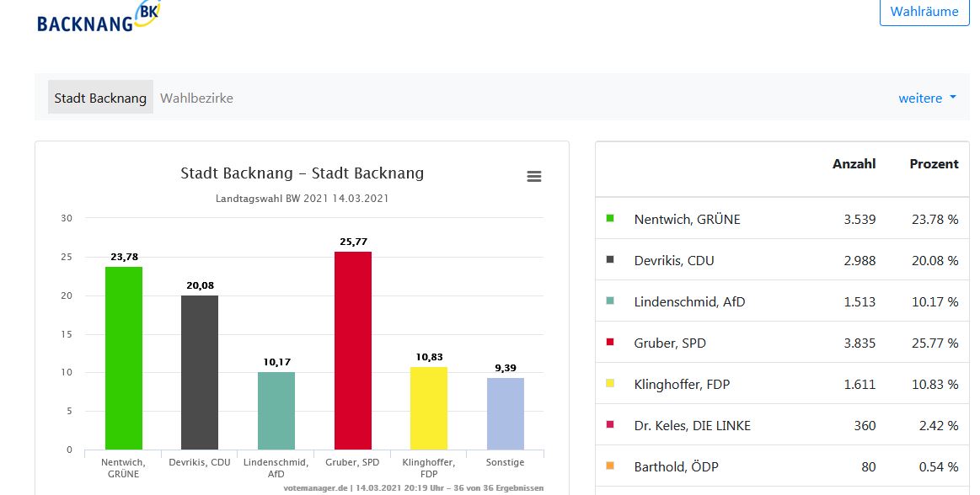980x495 pixels.
Task: Switch to the Wahlbezirke tab
Action: click(196, 98)
